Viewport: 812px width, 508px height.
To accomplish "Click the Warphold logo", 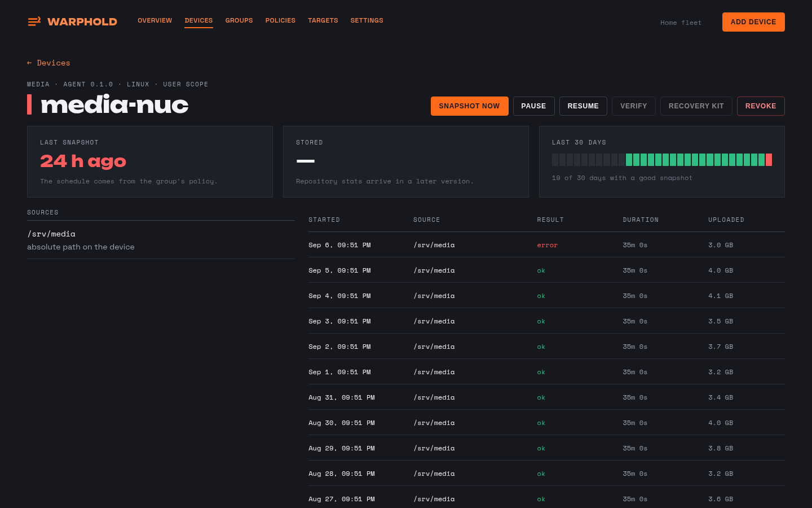I will [x=72, y=21].
